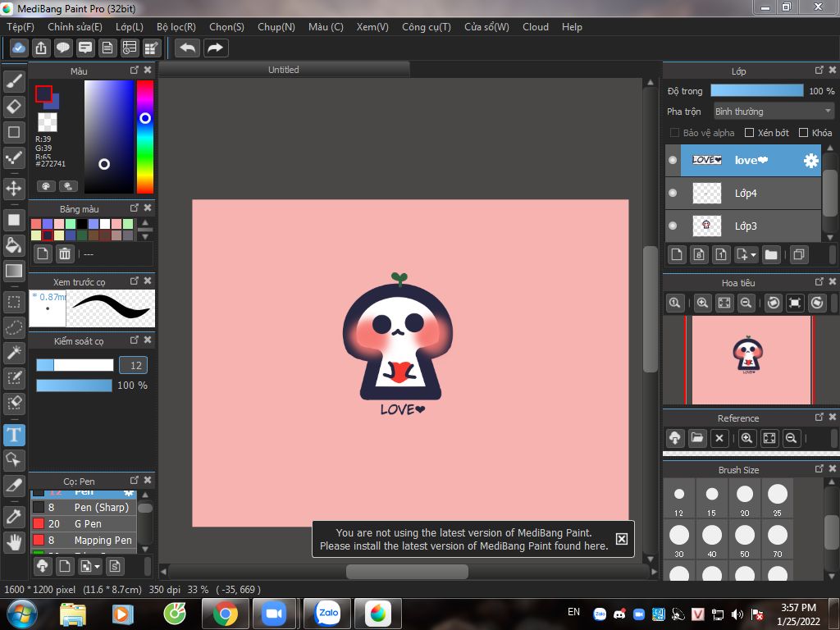Open the Chỉnh sửa(E) menu
The width and height of the screenshot is (840, 630).
(x=75, y=27)
